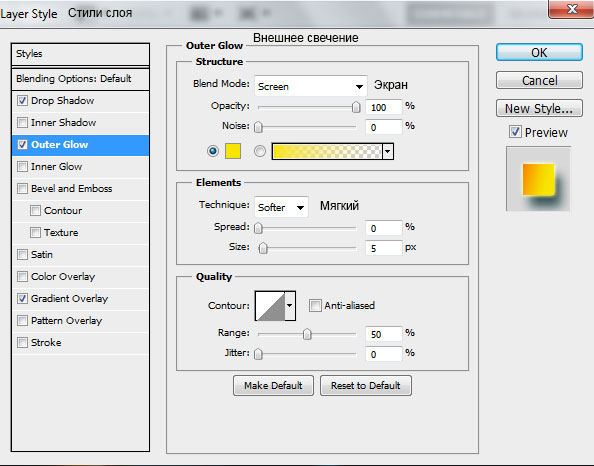The height and width of the screenshot is (466, 594).
Task: Click the contour curve thumbnail
Action: click(270, 306)
